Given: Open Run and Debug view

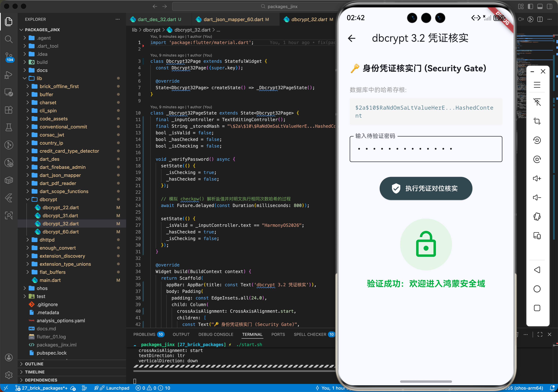Looking at the screenshot, I should (9, 75).
